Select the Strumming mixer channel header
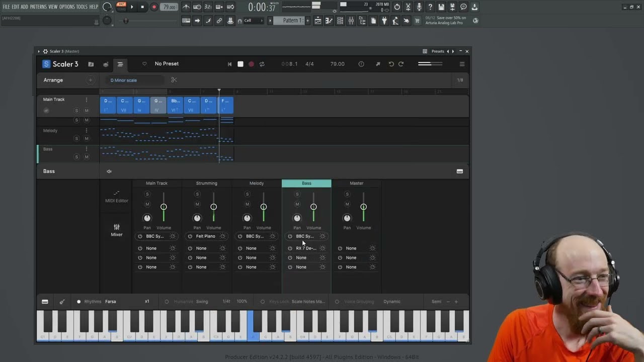The height and width of the screenshot is (362, 644). (x=207, y=184)
